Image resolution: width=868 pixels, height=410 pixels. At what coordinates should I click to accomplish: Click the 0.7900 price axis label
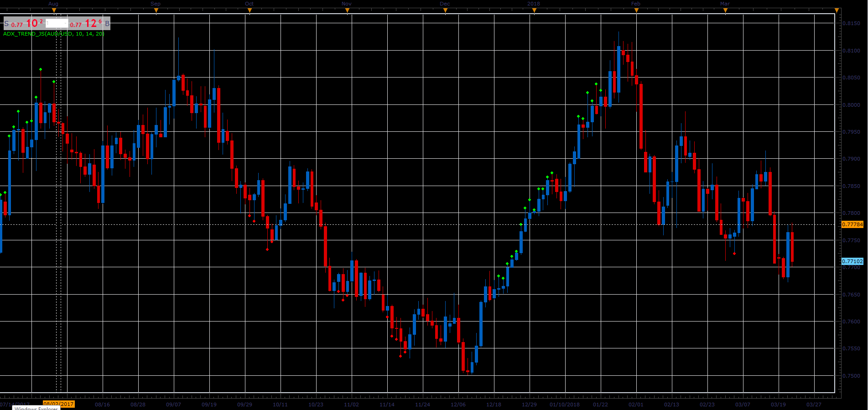point(851,159)
